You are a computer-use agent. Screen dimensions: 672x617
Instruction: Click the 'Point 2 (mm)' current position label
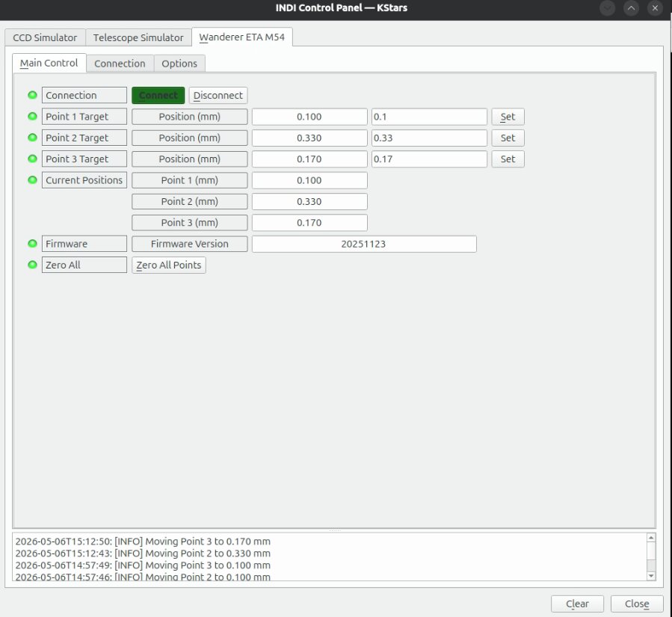tap(189, 201)
